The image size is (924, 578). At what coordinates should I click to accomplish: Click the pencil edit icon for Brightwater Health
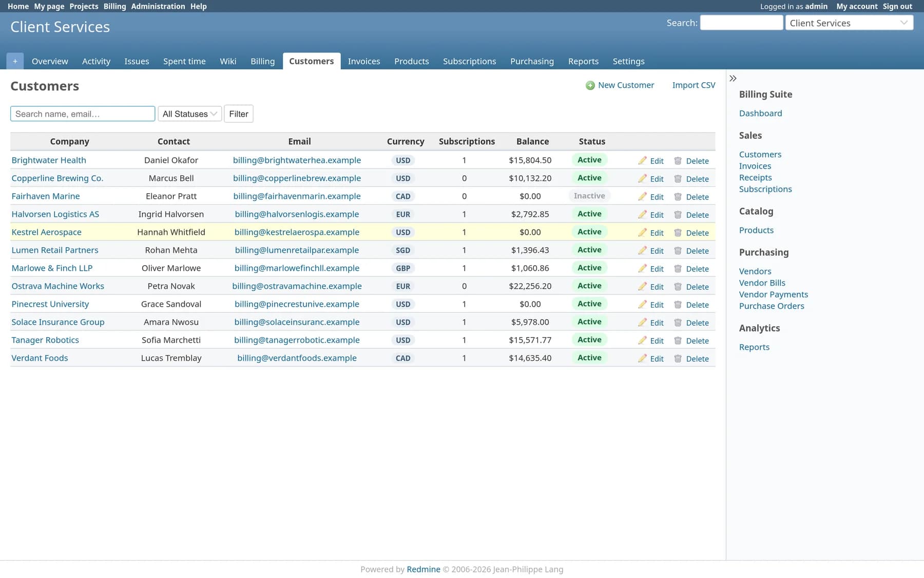tap(642, 160)
